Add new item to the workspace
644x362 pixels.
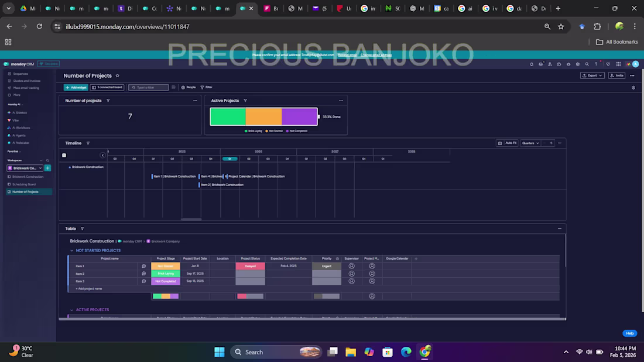click(x=47, y=168)
